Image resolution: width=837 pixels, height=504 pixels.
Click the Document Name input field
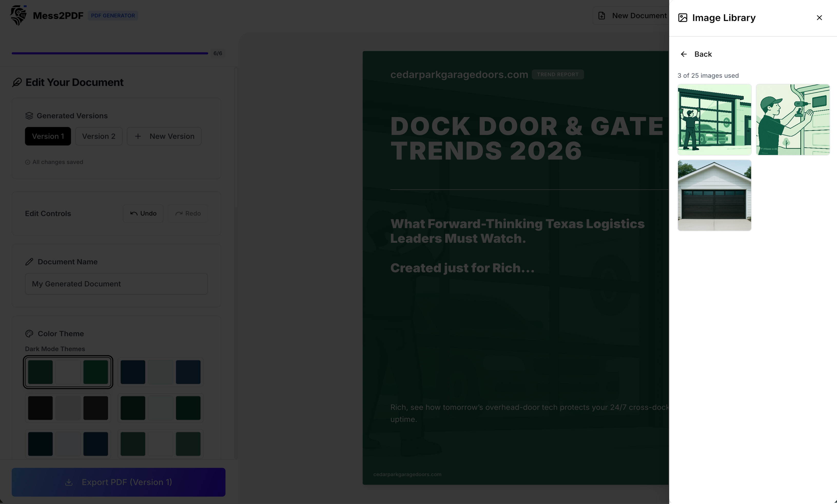(x=116, y=284)
